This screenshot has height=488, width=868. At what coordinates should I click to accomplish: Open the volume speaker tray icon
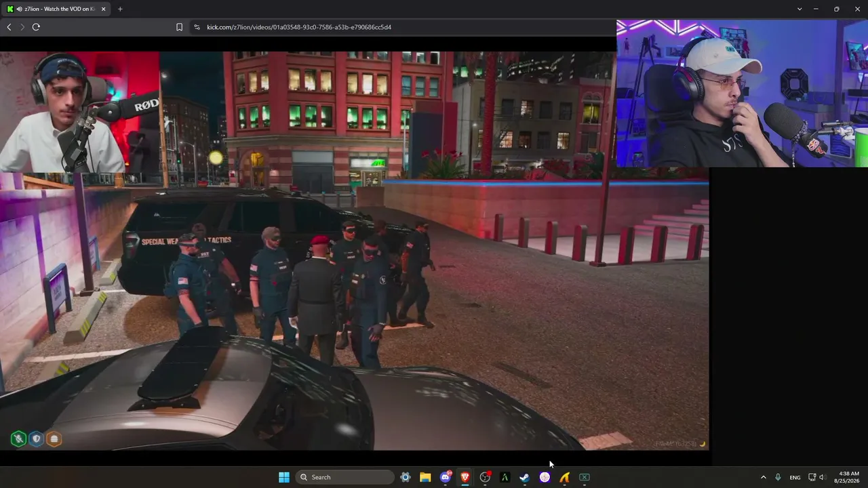pyautogui.click(x=823, y=477)
